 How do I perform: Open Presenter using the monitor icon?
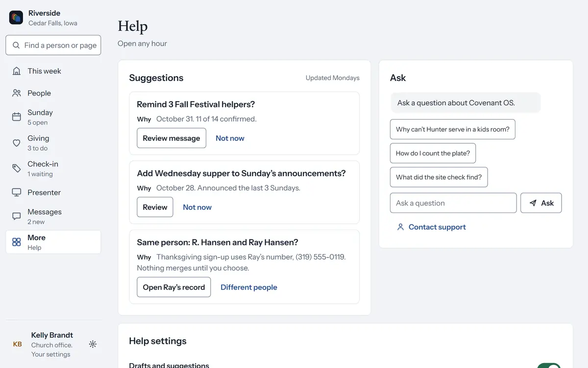point(17,192)
